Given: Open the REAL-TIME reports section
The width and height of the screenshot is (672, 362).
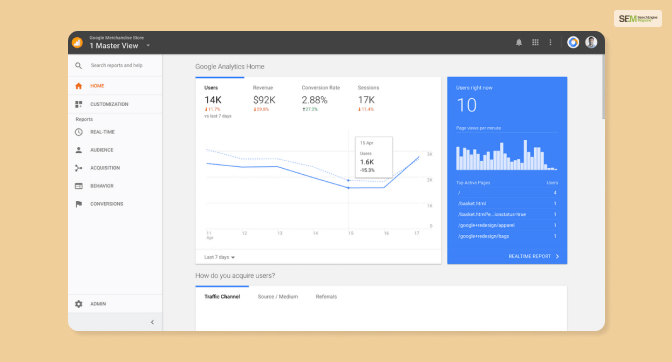Looking at the screenshot, I should coord(102,132).
